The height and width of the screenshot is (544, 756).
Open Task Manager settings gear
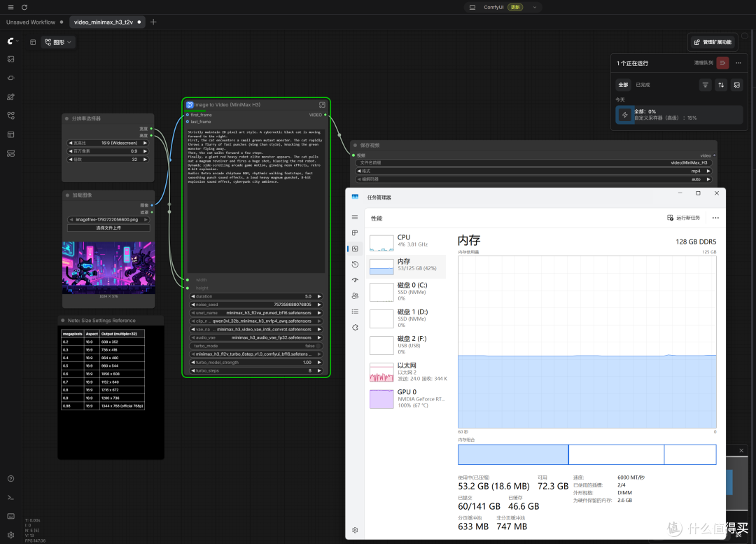355,530
